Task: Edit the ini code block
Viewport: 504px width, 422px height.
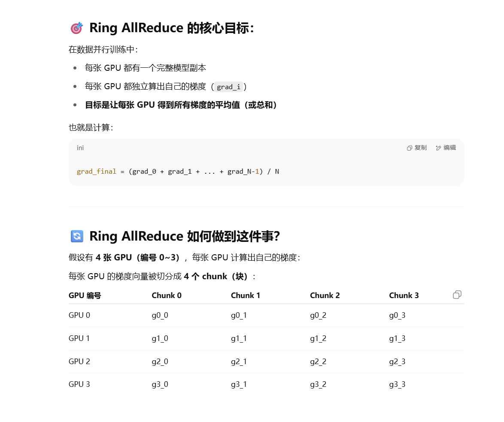Action: coord(446,148)
